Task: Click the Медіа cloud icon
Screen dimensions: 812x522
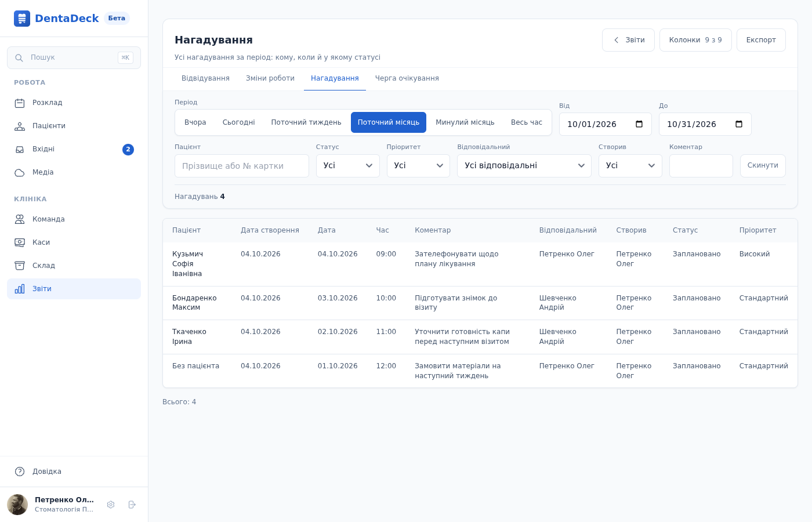Action: coord(20,173)
